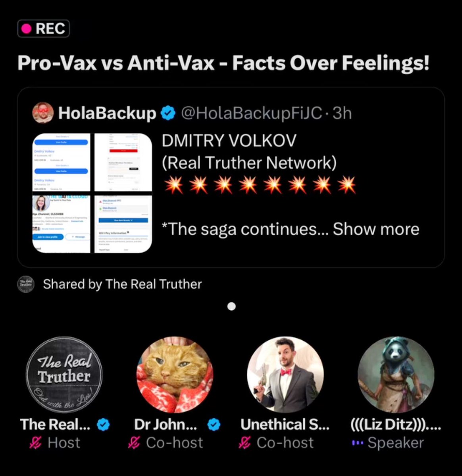Click Liz Ditz's speaking indicator dots
462x476 pixels.
tap(357, 443)
